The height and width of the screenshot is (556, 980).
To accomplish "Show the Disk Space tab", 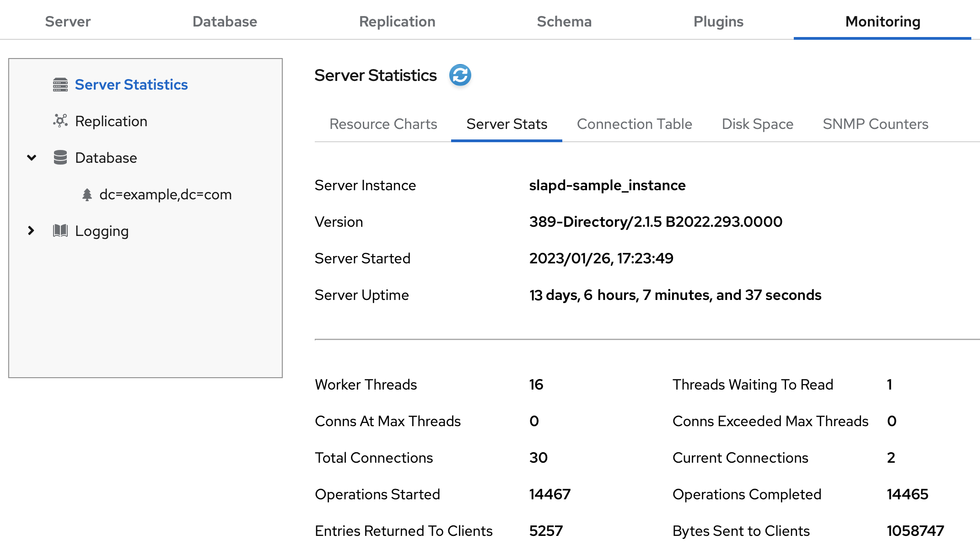I will (x=757, y=124).
